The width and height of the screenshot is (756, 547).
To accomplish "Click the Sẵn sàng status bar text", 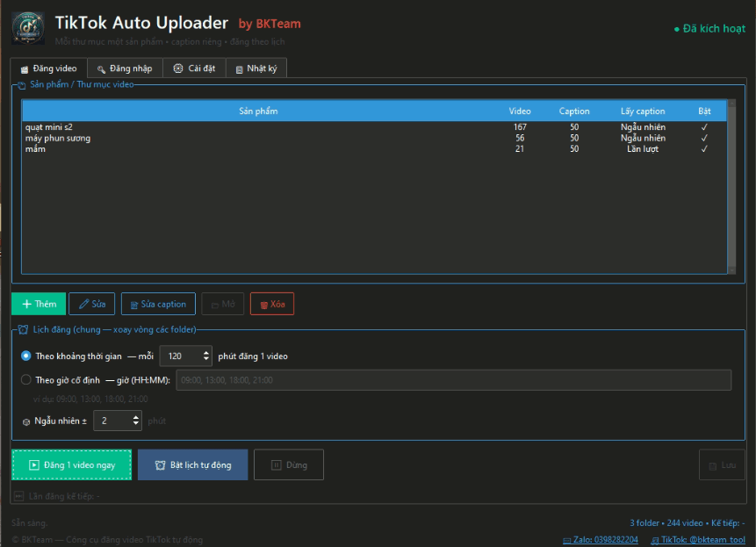I will [x=29, y=523].
